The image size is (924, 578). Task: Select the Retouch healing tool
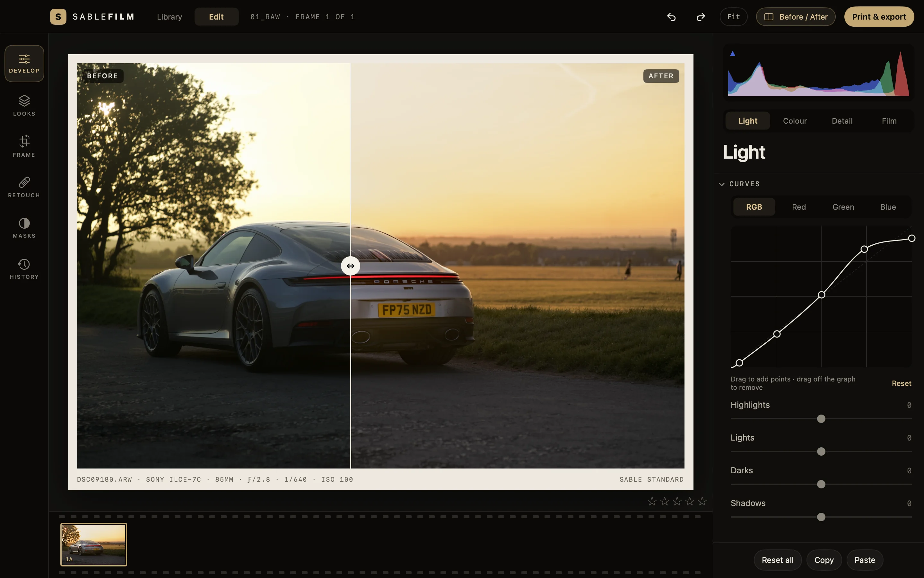click(x=24, y=187)
